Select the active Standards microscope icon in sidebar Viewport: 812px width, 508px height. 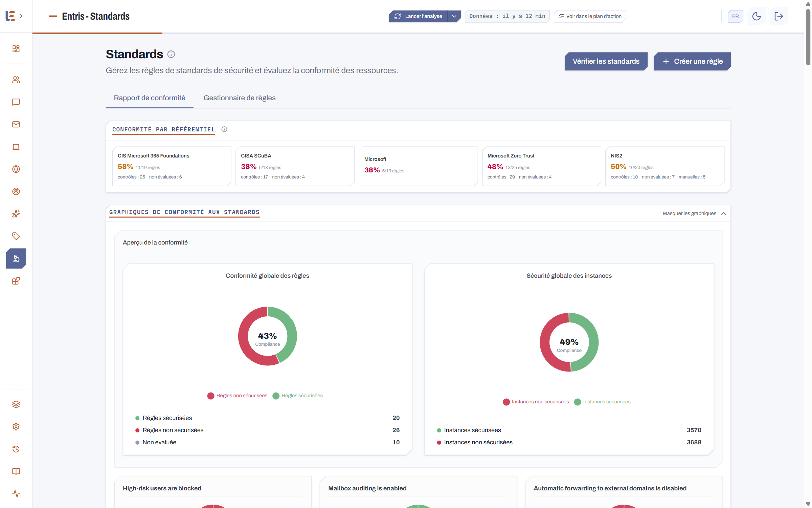tap(16, 258)
